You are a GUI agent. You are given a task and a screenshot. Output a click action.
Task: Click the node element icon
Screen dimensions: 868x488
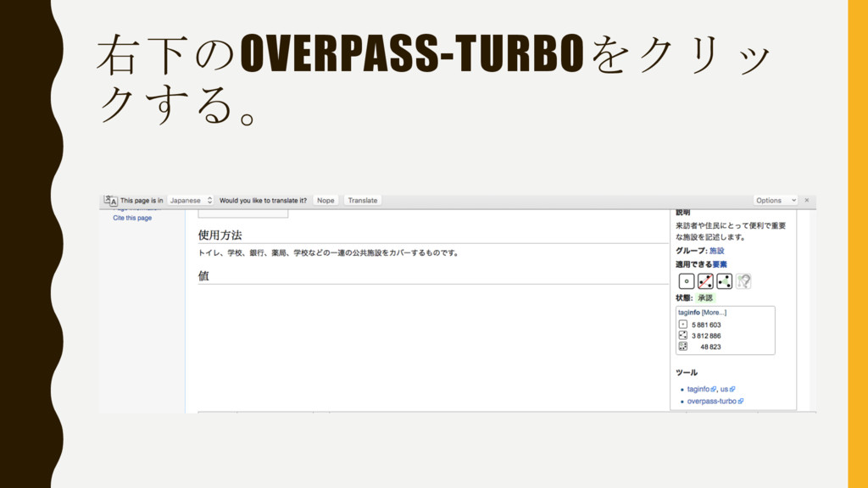[x=687, y=281]
